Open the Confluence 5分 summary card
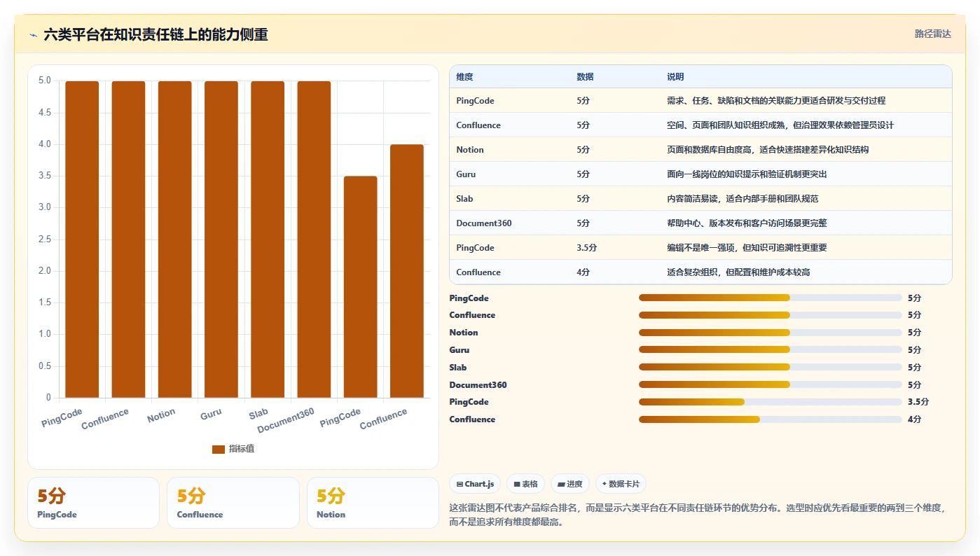 pyautogui.click(x=233, y=503)
